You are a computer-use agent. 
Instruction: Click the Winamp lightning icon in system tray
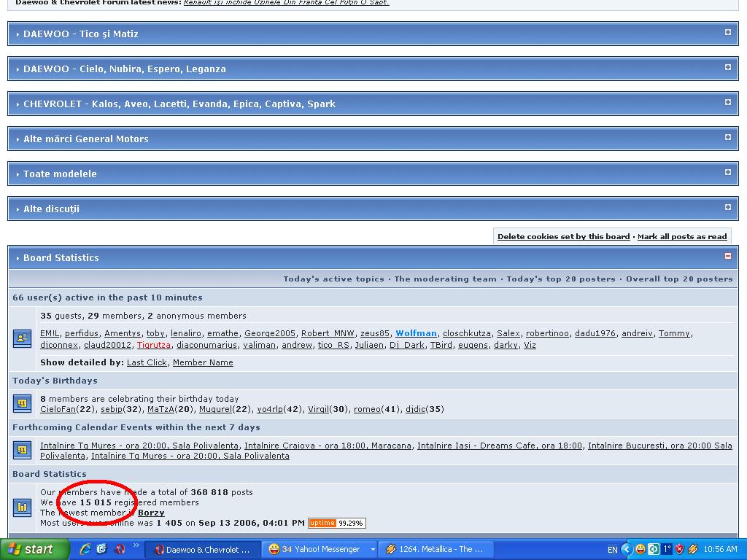tap(693, 550)
